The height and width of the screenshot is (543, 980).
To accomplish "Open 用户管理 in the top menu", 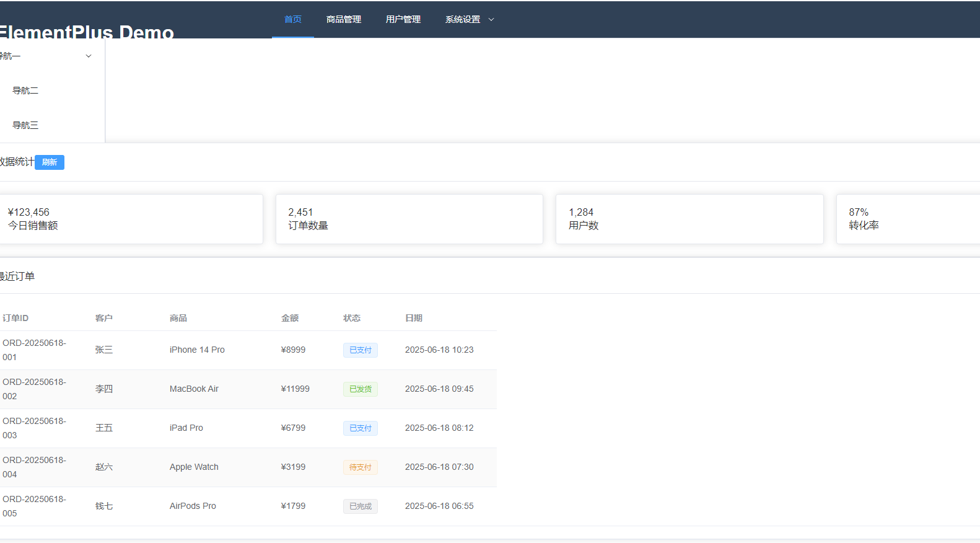I will [403, 19].
